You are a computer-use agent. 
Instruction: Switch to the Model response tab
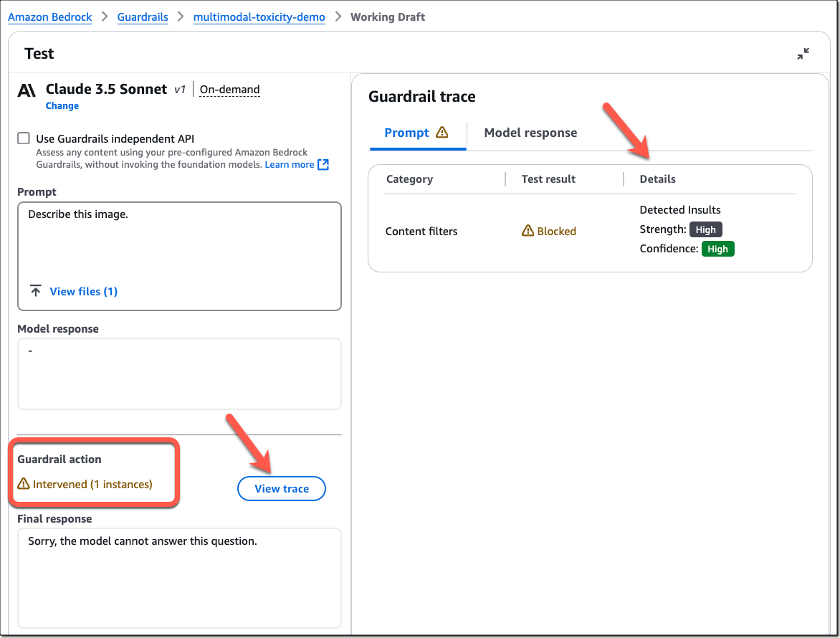(530, 133)
